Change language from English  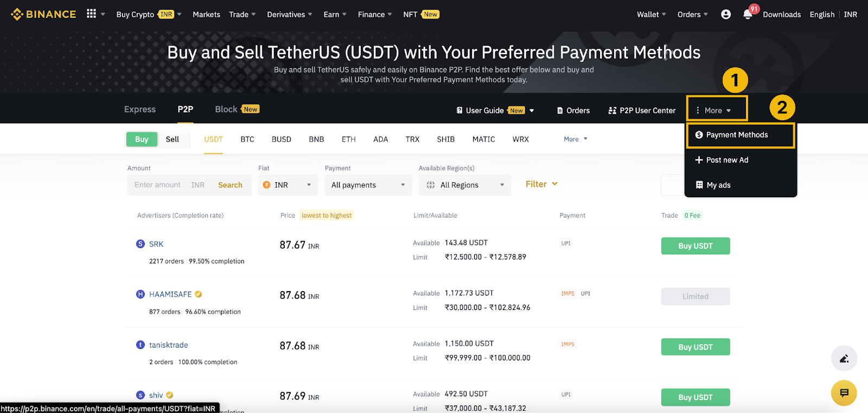point(822,15)
